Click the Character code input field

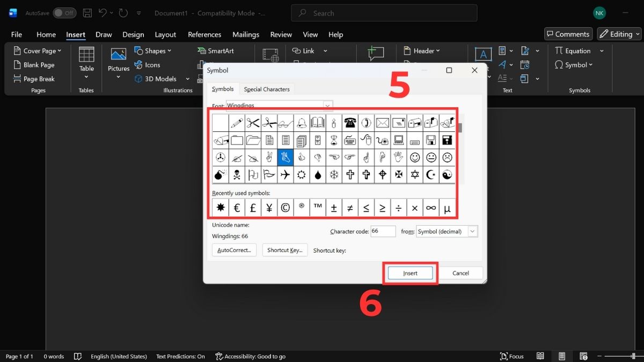(x=383, y=231)
